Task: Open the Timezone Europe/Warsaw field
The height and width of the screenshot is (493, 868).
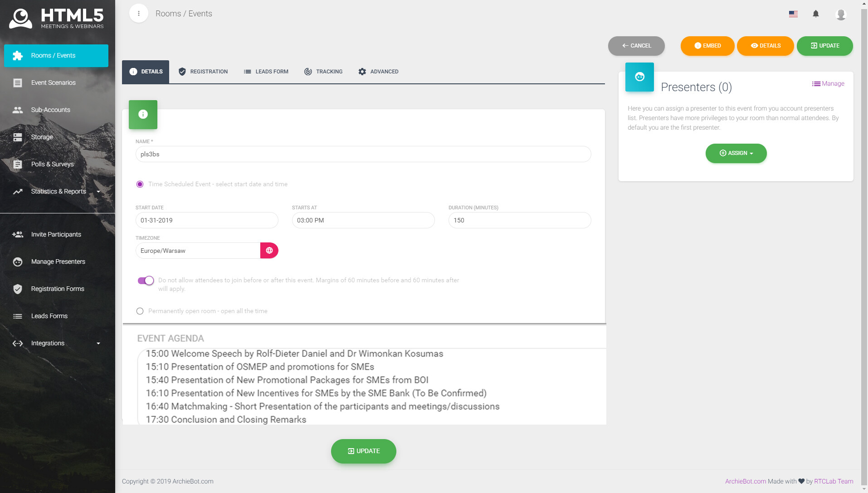Action: pos(198,251)
